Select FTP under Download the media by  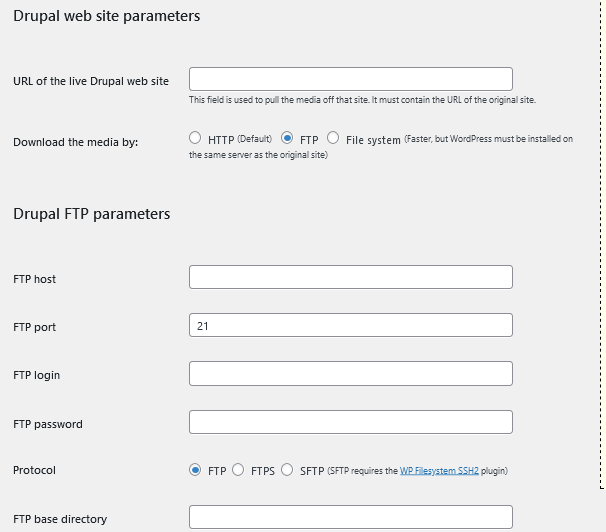tap(287, 139)
